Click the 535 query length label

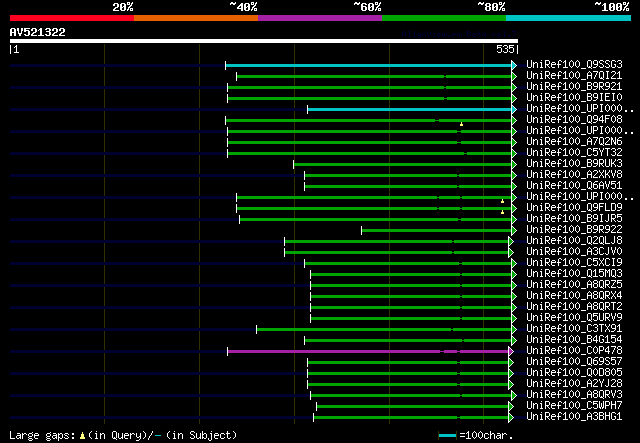pos(505,49)
